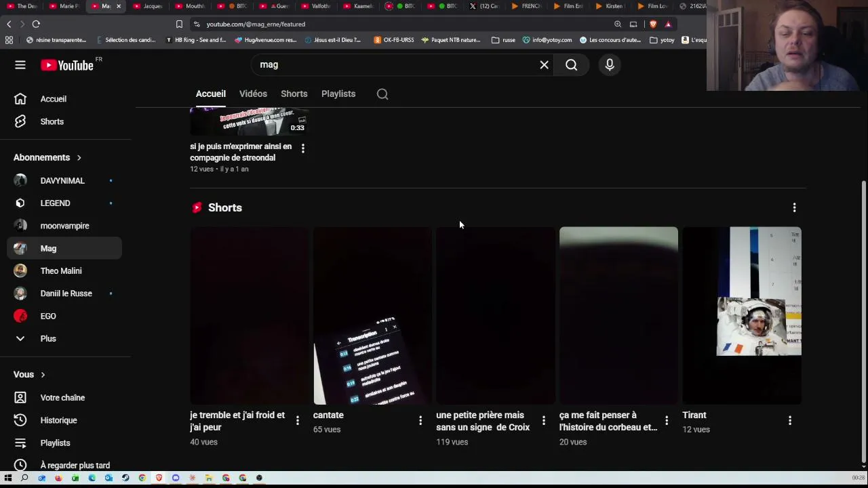Open options for 'une petite prière' short
868x488 pixels.
click(543, 421)
